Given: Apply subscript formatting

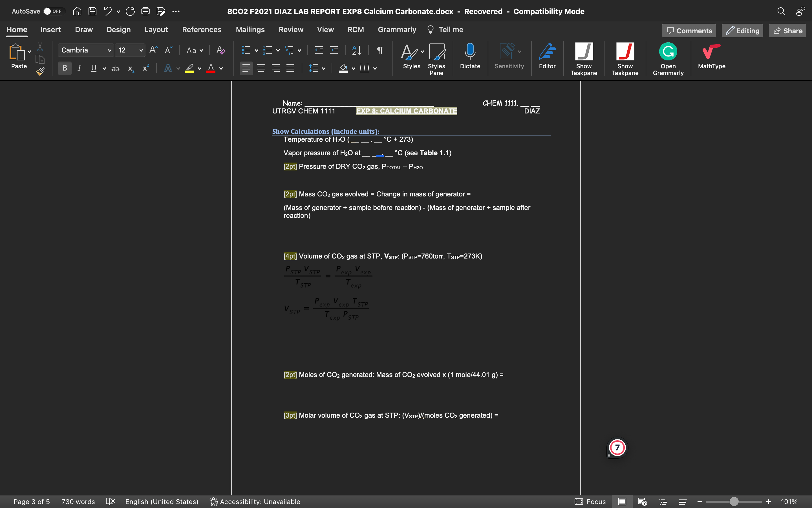Looking at the screenshot, I should [131, 69].
